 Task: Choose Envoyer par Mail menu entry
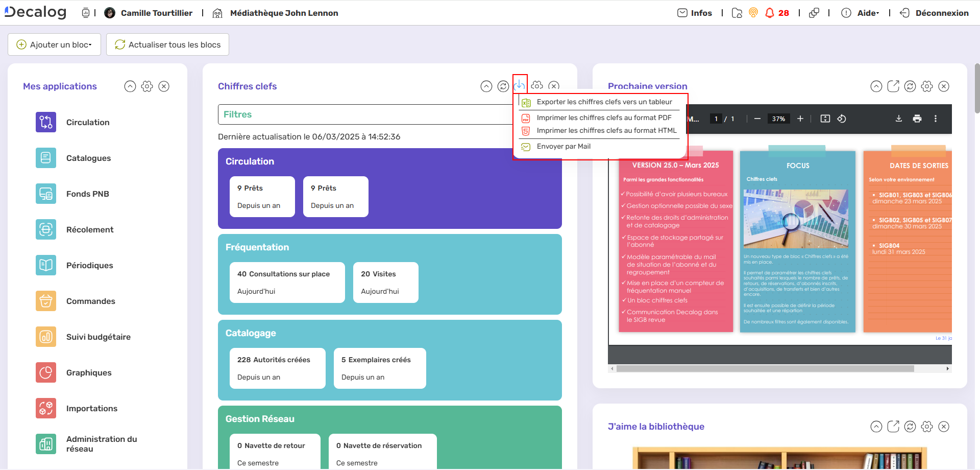coord(563,147)
